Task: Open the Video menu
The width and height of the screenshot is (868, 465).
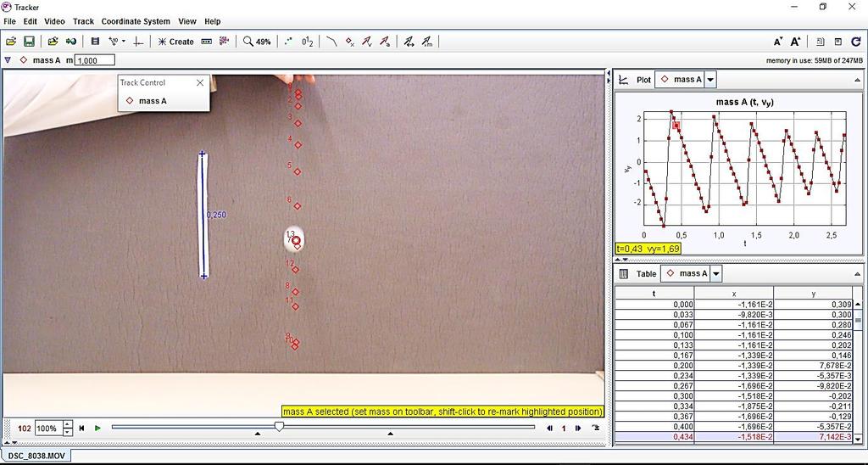Action: 54,21
